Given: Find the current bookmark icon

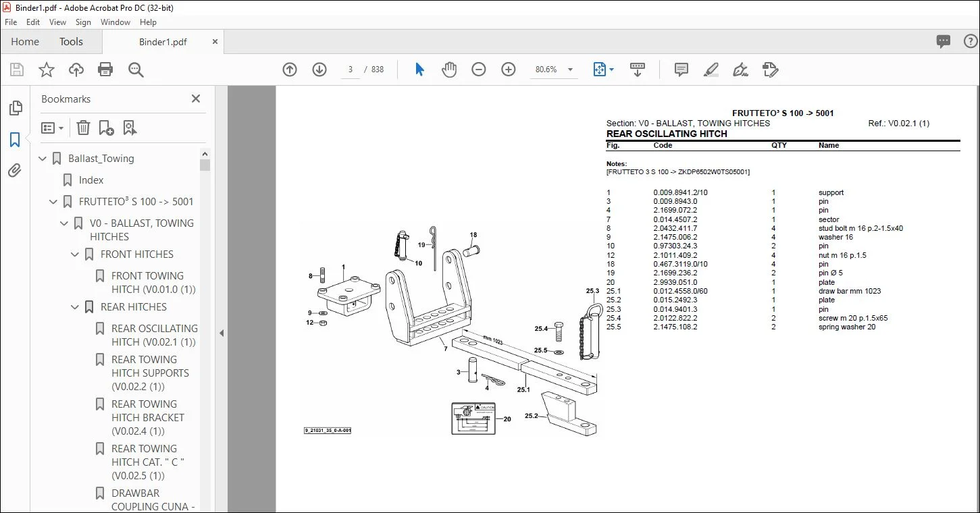Looking at the screenshot, I should coord(130,128).
